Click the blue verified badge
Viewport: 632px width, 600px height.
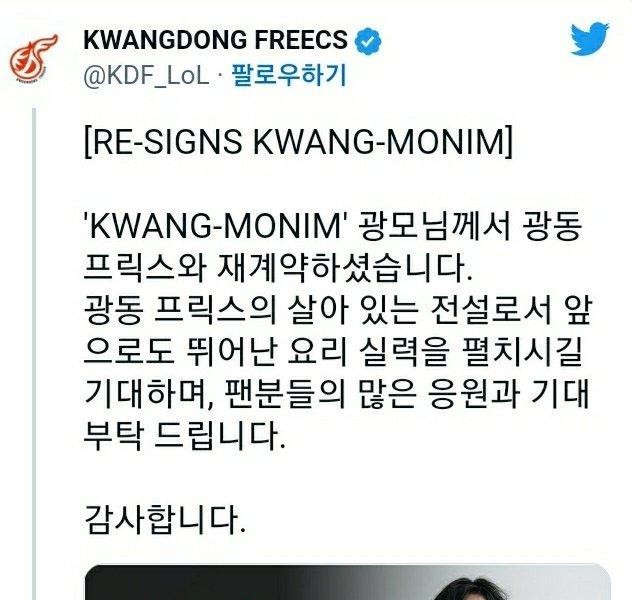368,41
